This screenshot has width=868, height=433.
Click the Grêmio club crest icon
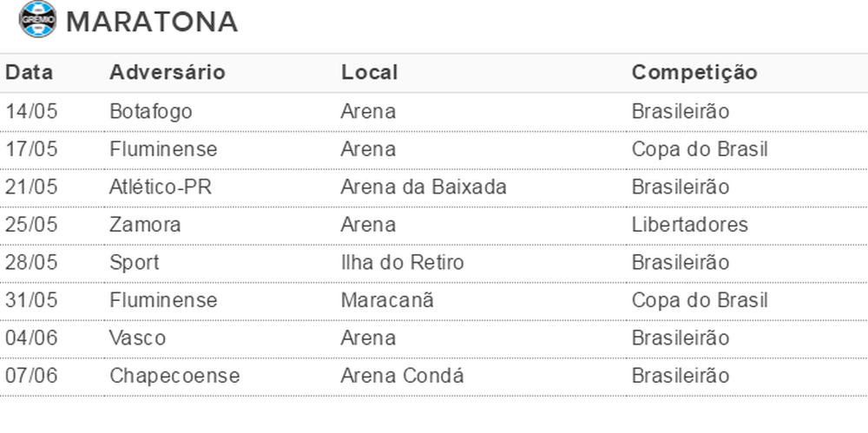(x=37, y=19)
